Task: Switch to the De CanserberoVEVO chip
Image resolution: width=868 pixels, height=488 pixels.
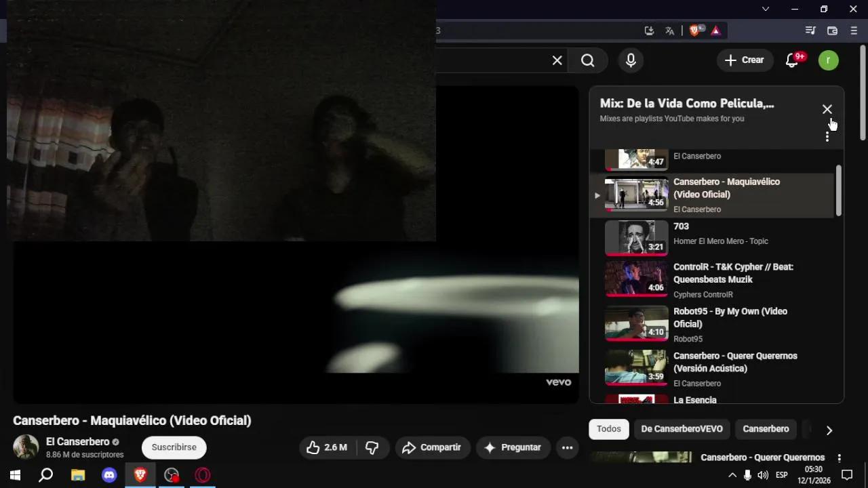Action: pyautogui.click(x=682, y=428)
